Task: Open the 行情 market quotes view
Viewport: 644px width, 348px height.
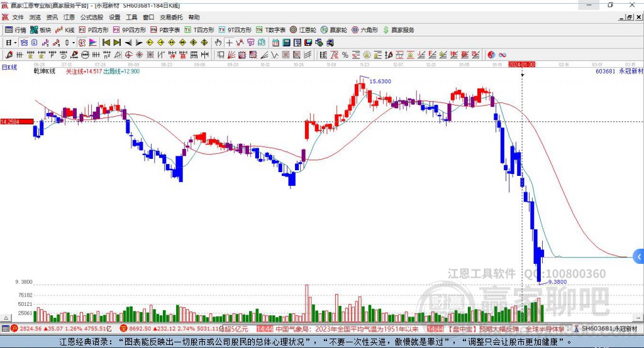Action: 15,30
